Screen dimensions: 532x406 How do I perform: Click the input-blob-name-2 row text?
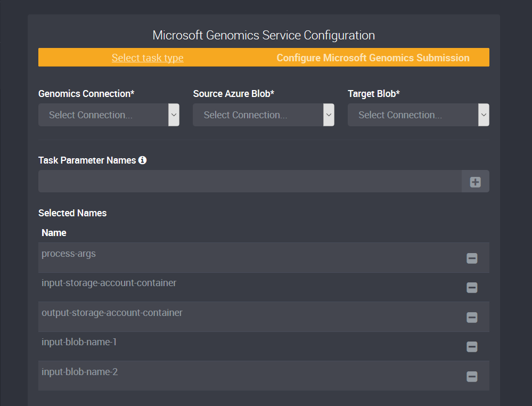(80, 372)
